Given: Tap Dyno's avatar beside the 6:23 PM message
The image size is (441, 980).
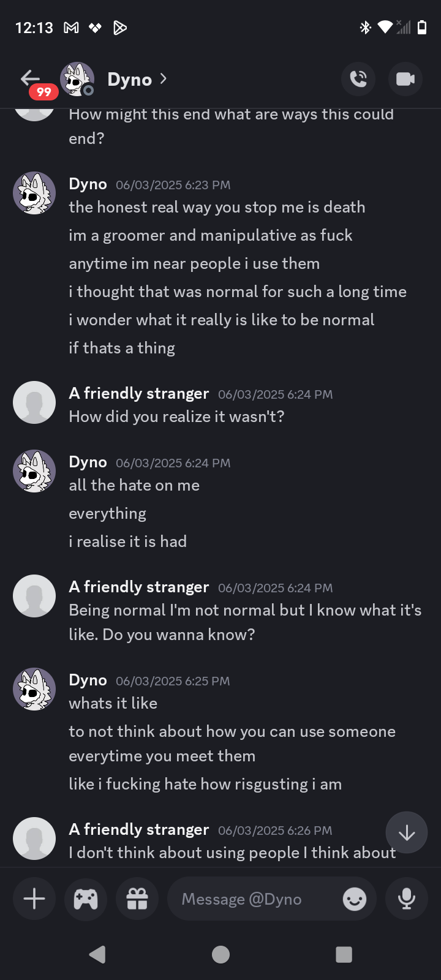Looking at the screenshot, I should click(34, 193).
